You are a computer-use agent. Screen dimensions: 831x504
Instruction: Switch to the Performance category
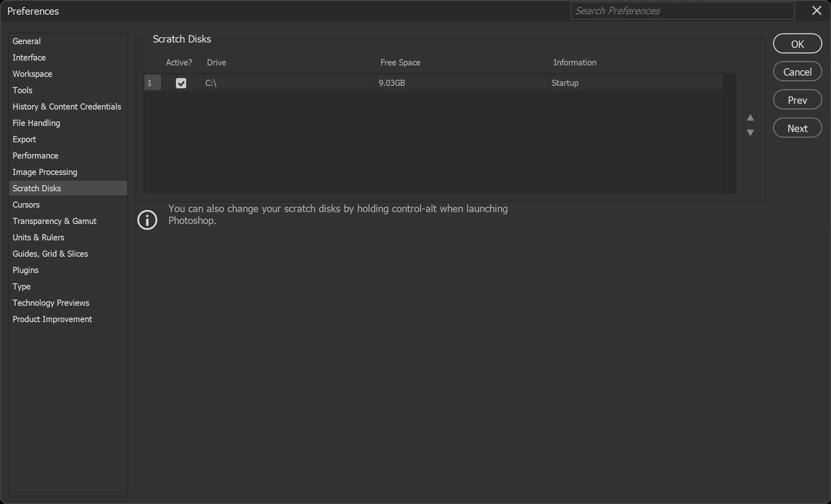pos(36,156)
